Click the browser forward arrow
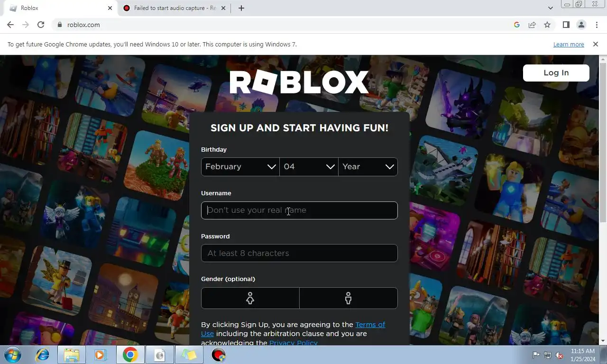This screenshot has height=364, width=607. click(x=26, y=25)
